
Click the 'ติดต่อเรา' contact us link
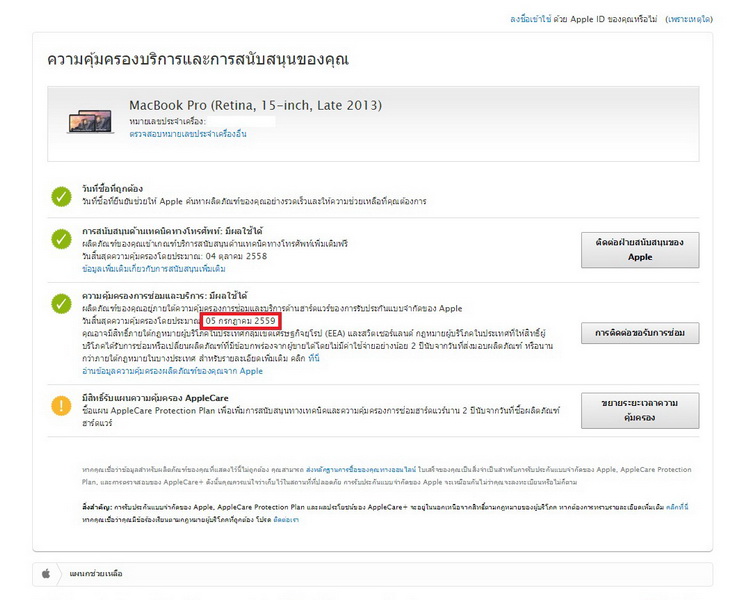pos(286,520)
